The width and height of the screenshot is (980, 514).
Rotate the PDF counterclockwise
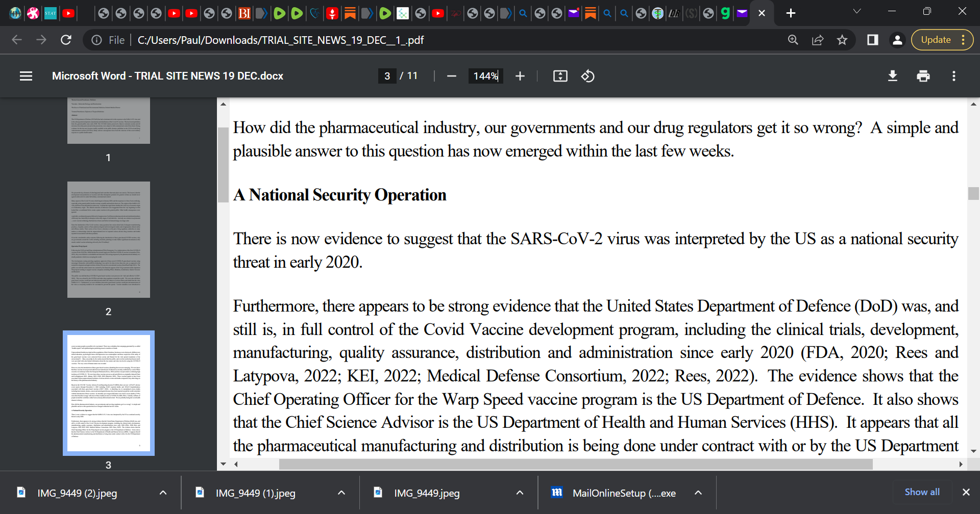pos(587,76)
